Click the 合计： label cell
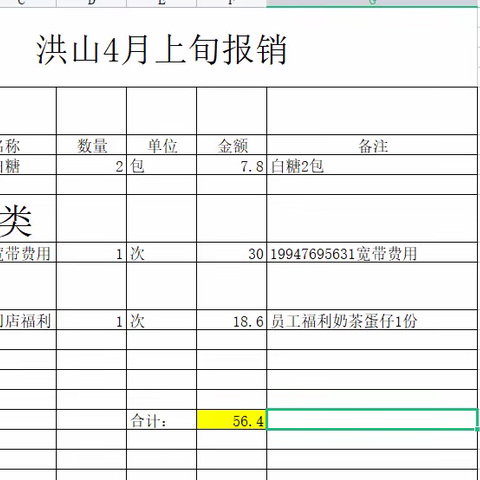Screen dimensions: 480x480 point(162,419)
